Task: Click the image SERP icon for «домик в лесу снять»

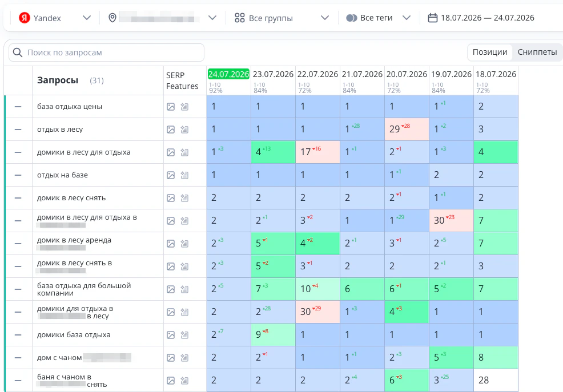Action: click(171, 198)
